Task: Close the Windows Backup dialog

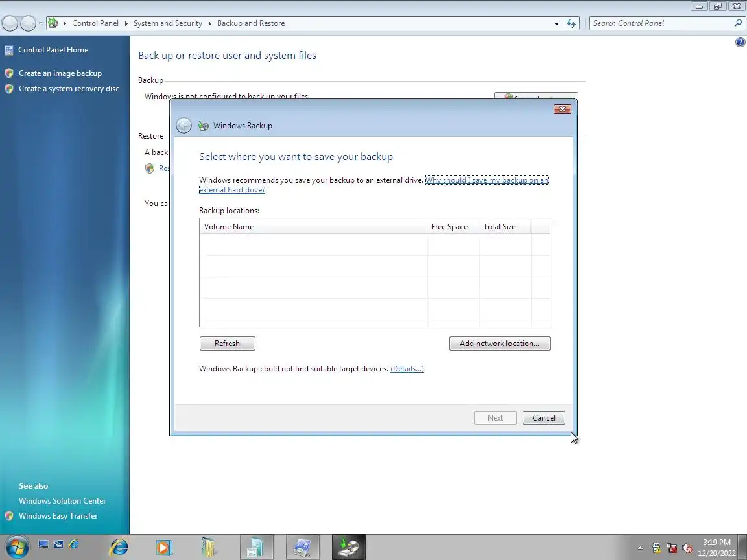Action: [x=562, y=110]
